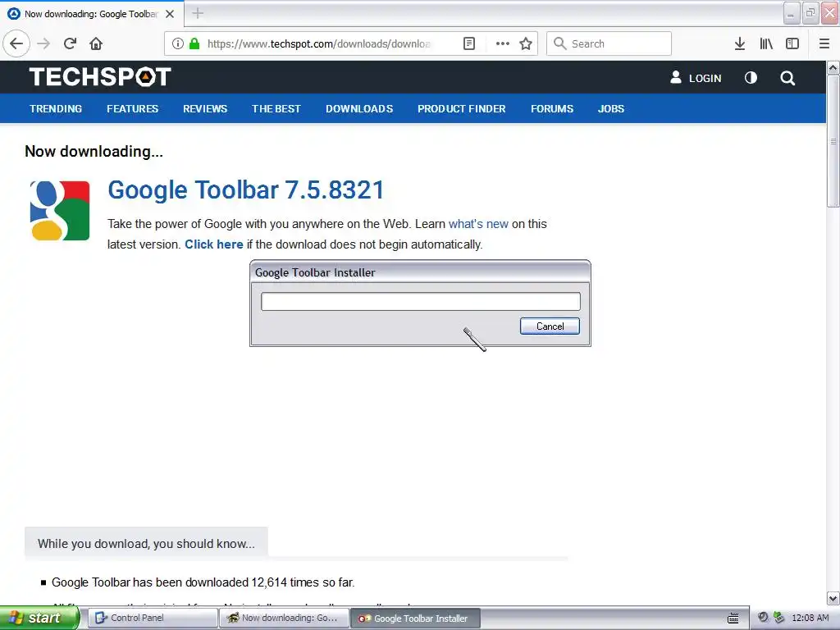Click the vertical scrollbar thumb

point(833,141)
